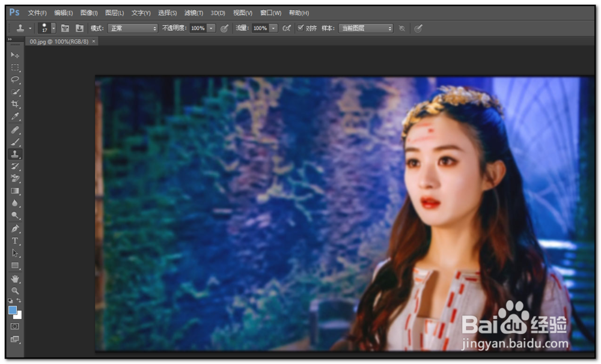This screenshot has width=601, height=364.
Task: Toggle ignore adjustment layers when cloning
Action: click(401, 28)
